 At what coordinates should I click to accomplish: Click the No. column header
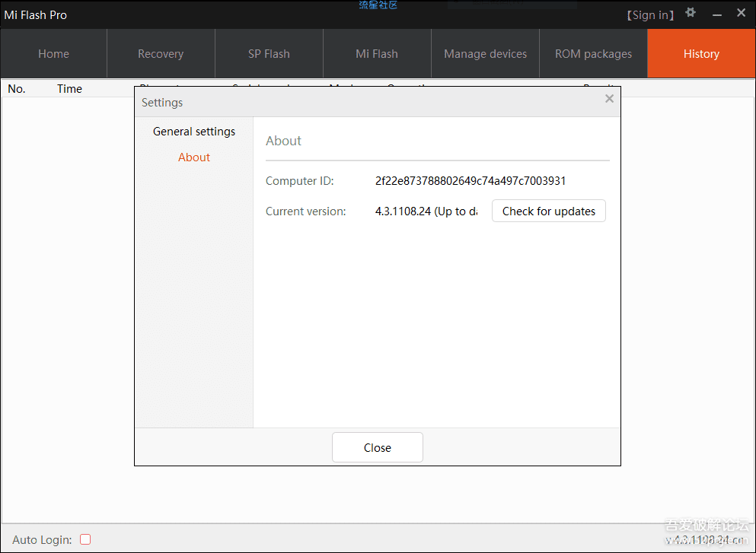click(17, 89)
